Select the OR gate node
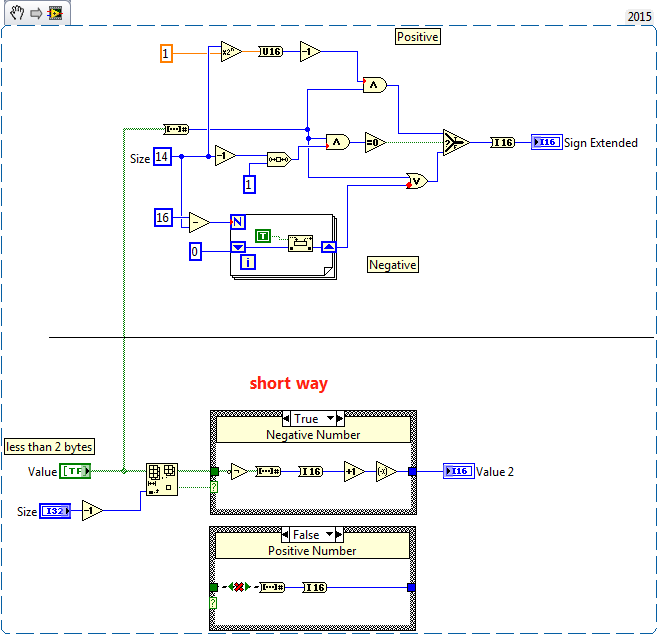 point(417,181)
